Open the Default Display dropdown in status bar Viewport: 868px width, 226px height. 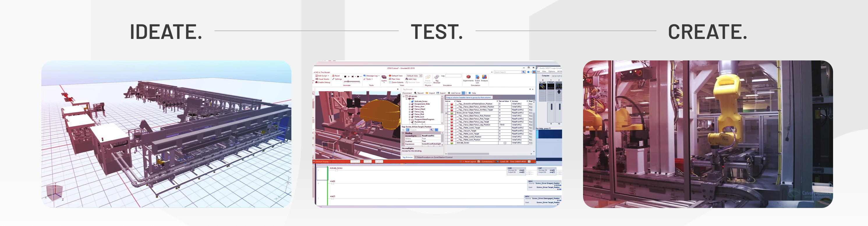coord(323,162)
